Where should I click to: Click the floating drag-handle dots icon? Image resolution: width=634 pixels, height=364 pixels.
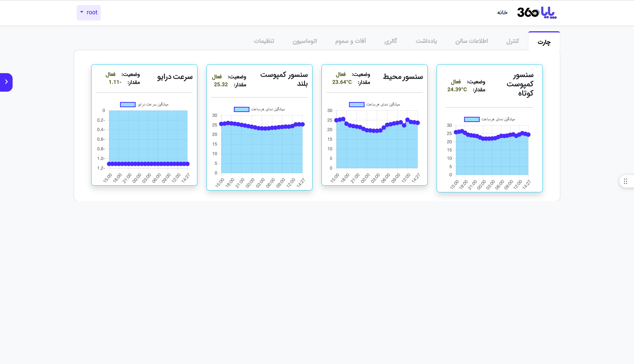click(625, 181)
